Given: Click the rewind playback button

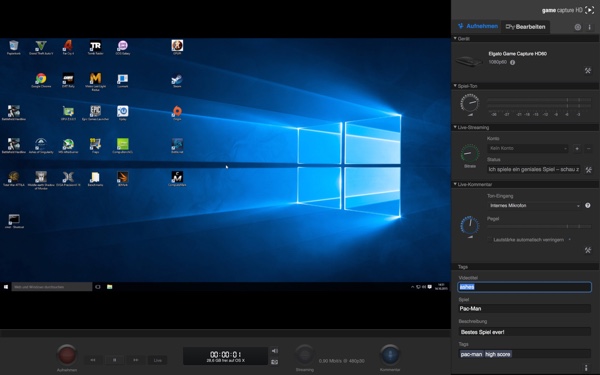Looking at the screenshot, I should pyautogui.click(x=93, y=360).
